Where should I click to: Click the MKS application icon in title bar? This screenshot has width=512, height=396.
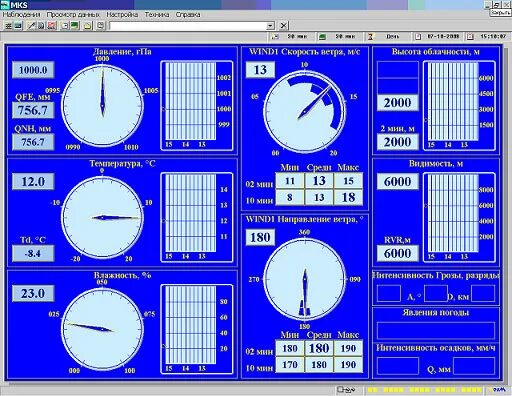(5, 5)
